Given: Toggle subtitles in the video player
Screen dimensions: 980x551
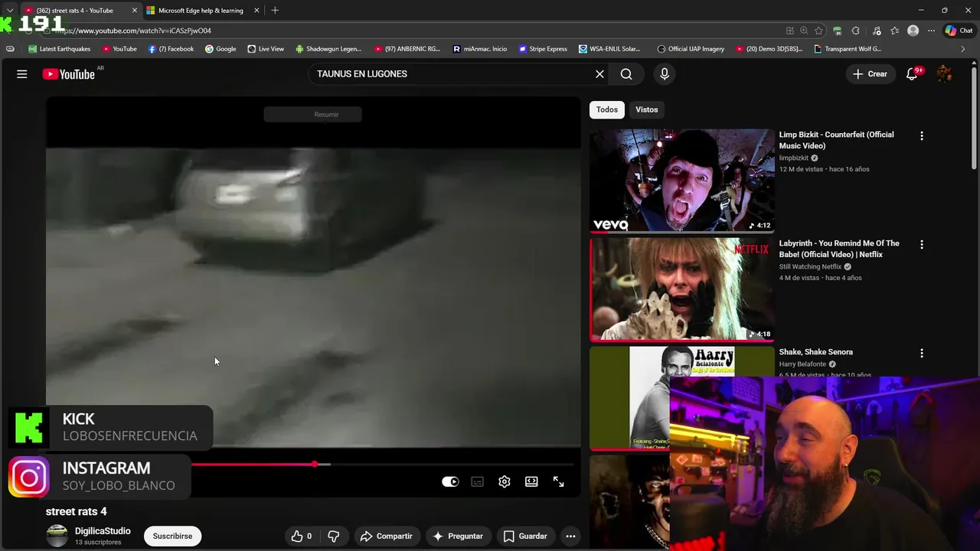Looking at the screenshot, I should pos(477,481).
